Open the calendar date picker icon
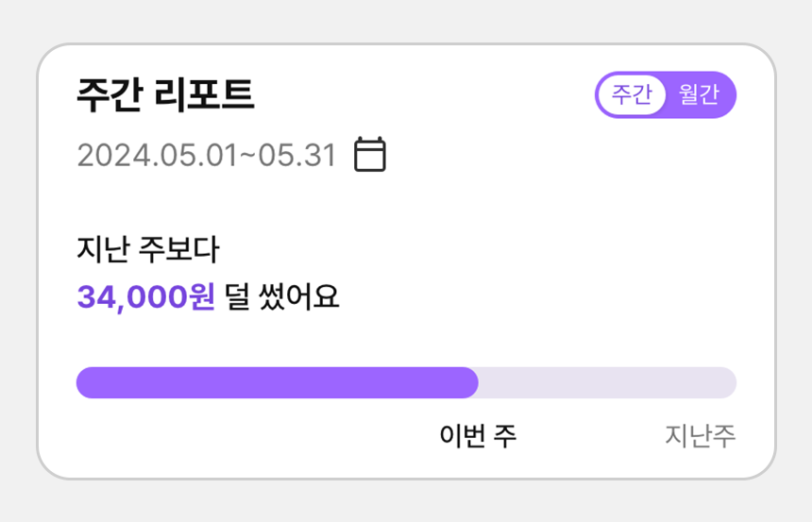812x522 pixels. coord(370,154)
